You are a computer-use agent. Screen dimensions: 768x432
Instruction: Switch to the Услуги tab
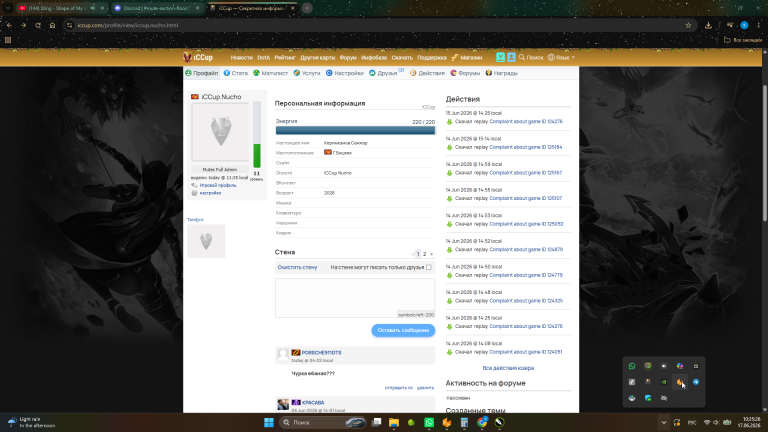pos(307,73)
